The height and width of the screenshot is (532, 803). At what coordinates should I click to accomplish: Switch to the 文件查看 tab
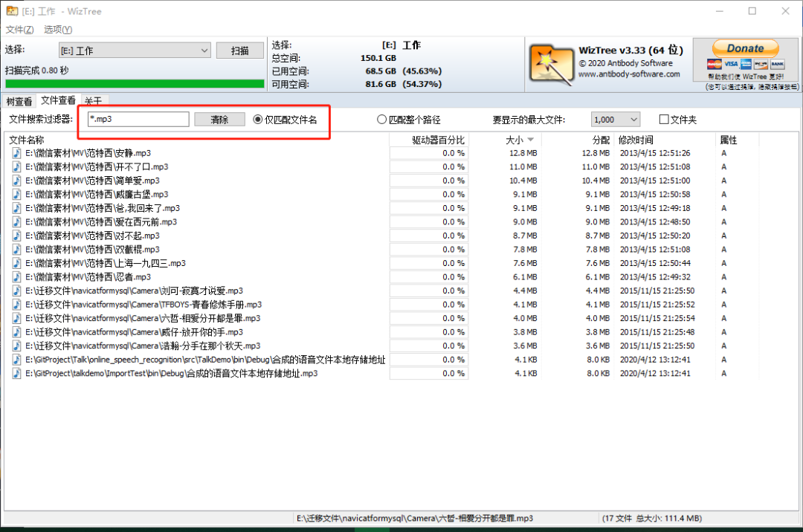[58, 100]
